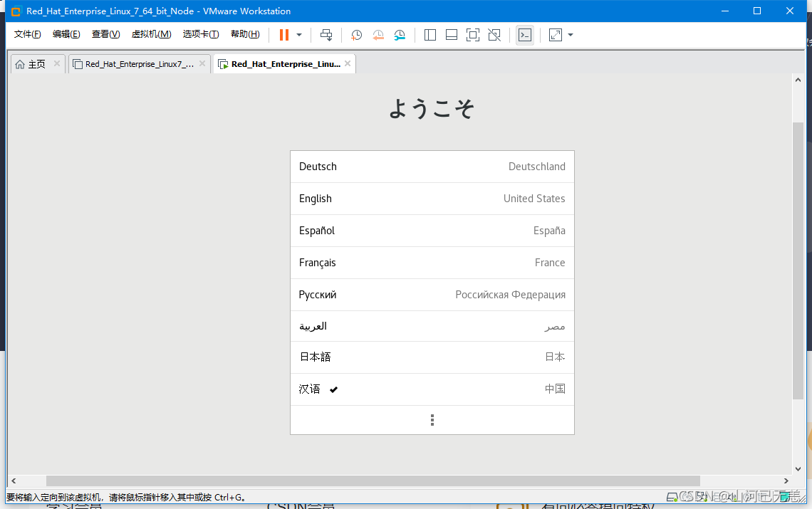812x509 pixels.
Task: Switch to the 主页 home tab
Action: tap(36, 64)
